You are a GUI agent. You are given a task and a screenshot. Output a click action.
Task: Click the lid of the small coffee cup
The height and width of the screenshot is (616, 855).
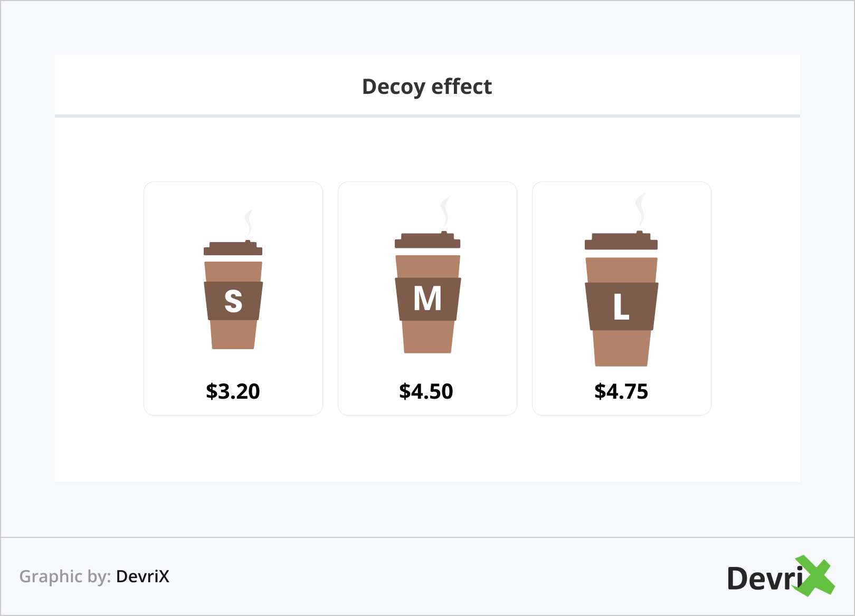coord(233,249)
